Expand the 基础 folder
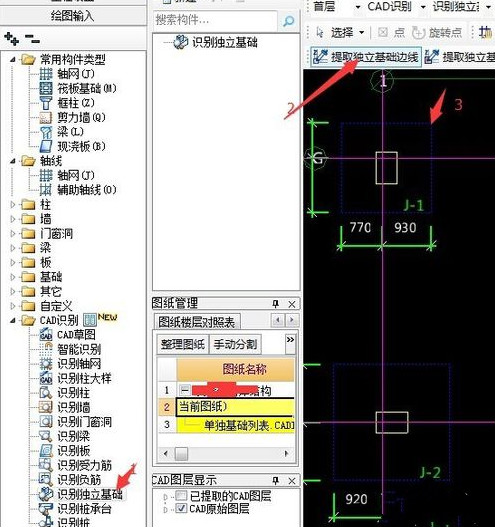495x527 pixels. point(13,277)
